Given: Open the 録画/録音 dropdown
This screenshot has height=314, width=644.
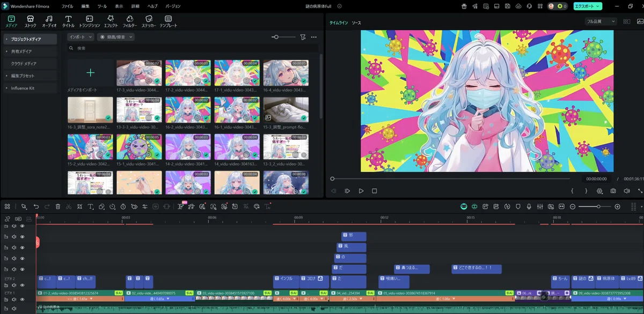Looking at the screenshot, I should 115,37.
